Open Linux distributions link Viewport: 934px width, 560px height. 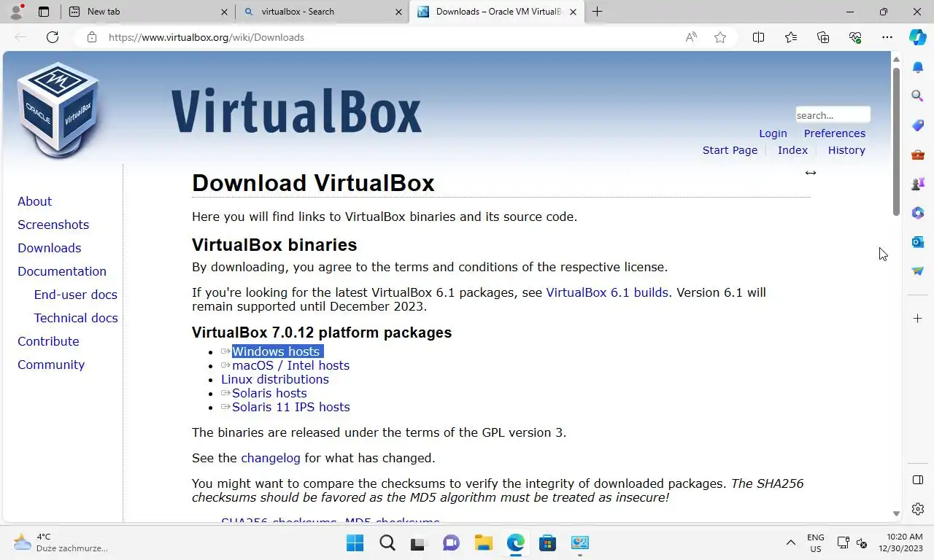click(x=275, y=379)
